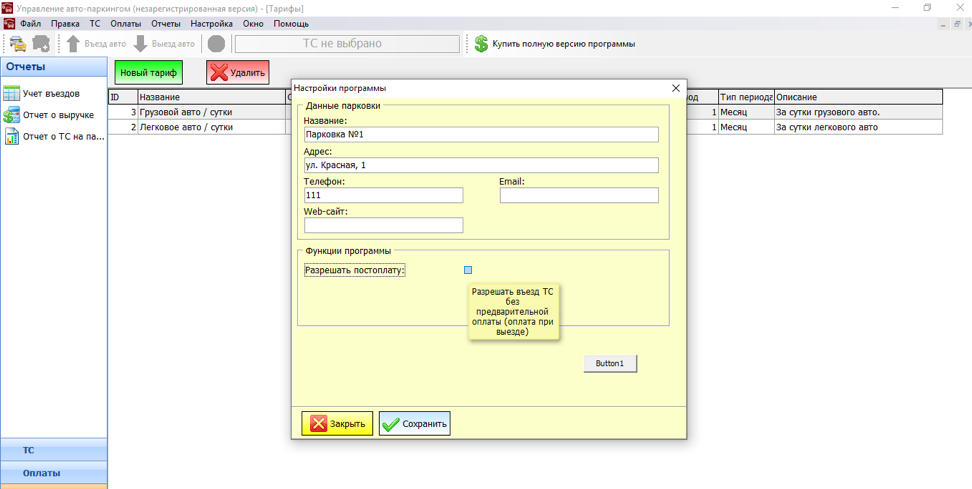Screen dimensions: 972x489
Task: Click the Название field with Парковка №1
Action: tap(481, 134)
